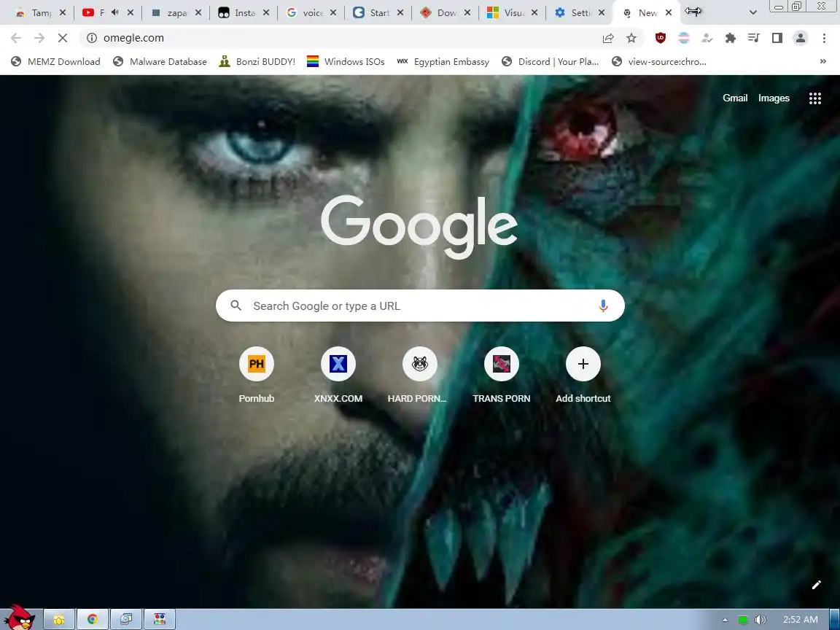840x630 pixels.
Task: Expand the tab search dropdown arrow
Action: [x=752, y=12]
